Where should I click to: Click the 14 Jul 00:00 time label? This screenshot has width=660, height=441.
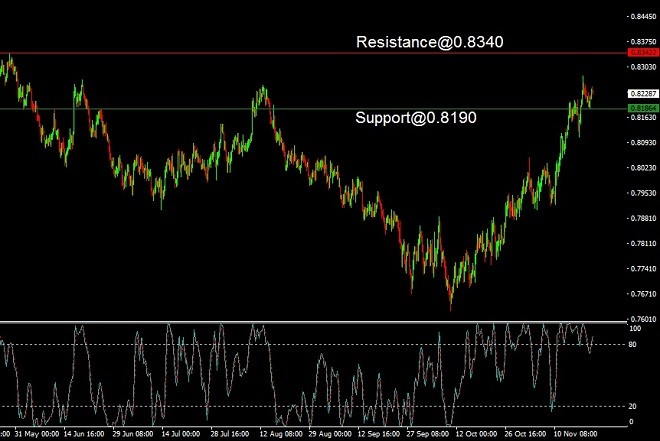(181, 433)
